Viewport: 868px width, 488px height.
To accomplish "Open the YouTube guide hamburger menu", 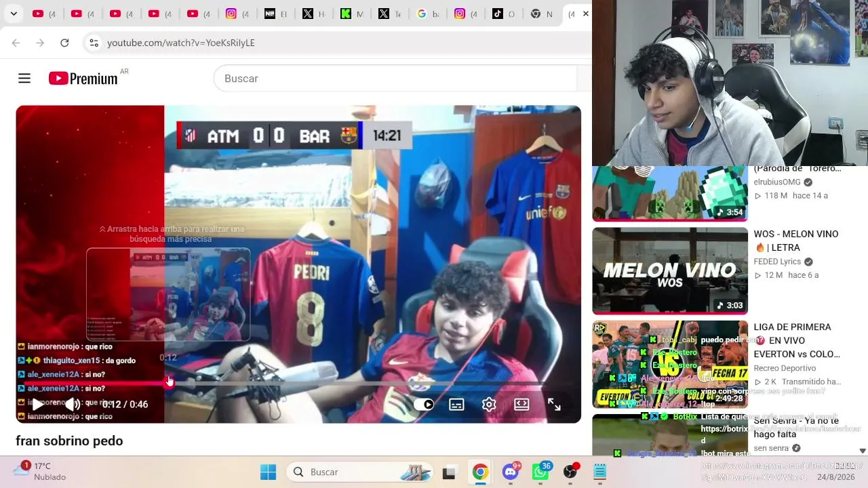I will point(24,79).
